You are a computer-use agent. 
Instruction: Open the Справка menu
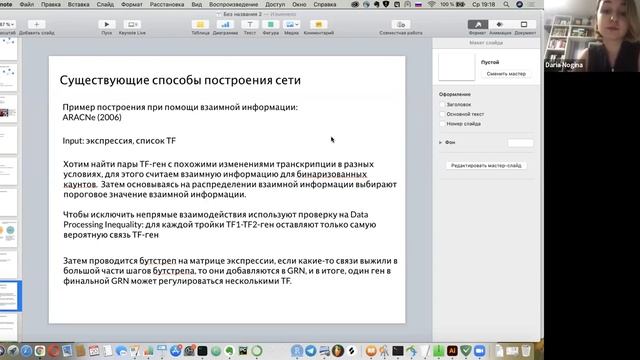325,4
